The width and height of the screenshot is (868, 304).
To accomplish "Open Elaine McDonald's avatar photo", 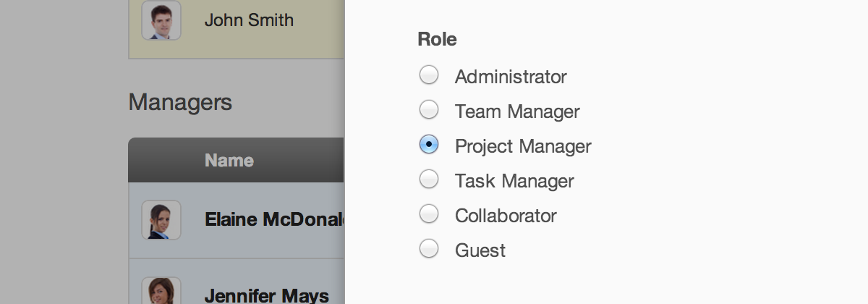I will 161,220.
